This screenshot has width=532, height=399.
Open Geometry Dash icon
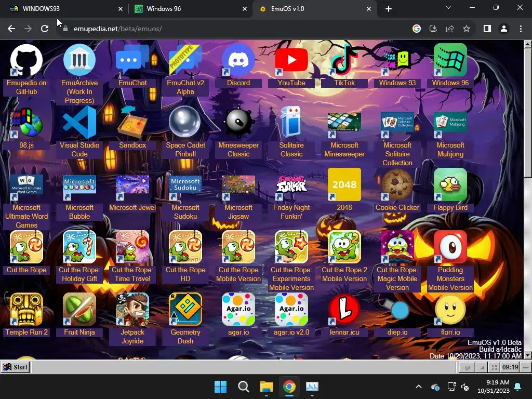(x=185, y=310)
